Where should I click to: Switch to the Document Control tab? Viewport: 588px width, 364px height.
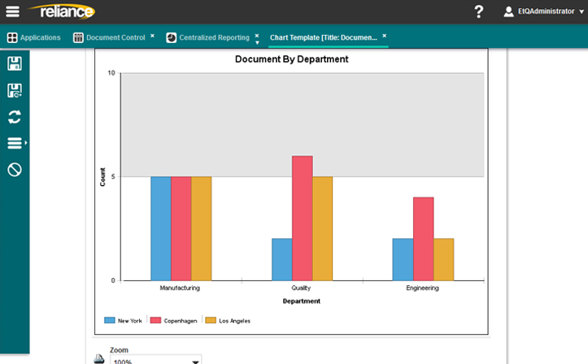tap(109, 37)
